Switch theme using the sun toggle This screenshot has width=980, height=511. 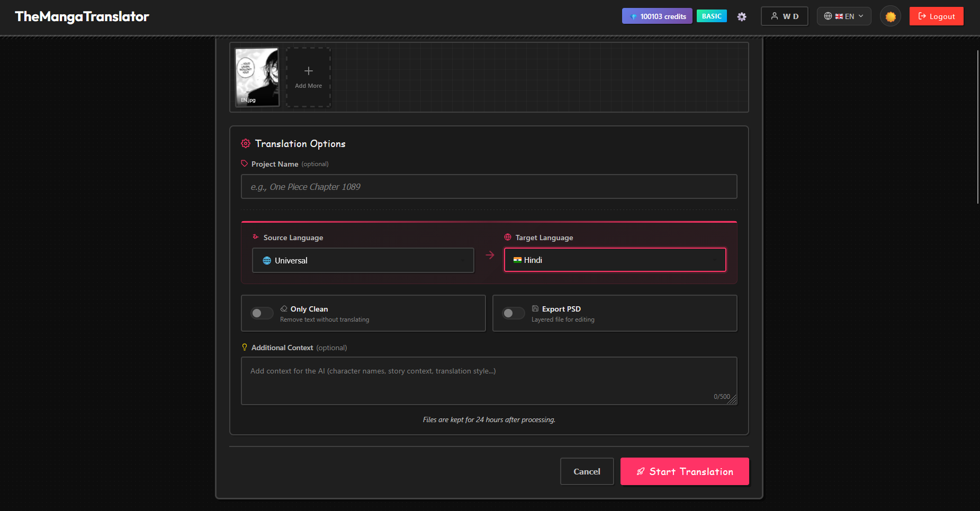pyautogui.click(x=890, y=16)
